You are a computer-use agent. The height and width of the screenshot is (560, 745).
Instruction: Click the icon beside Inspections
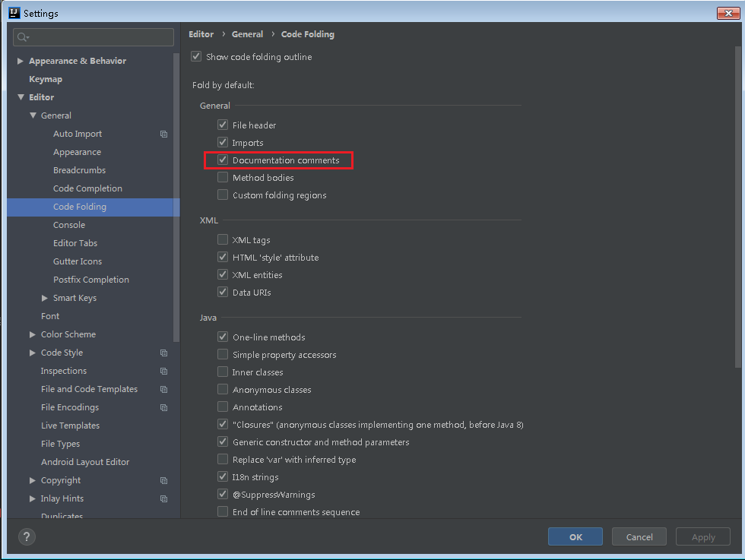(x=163, y=371)
